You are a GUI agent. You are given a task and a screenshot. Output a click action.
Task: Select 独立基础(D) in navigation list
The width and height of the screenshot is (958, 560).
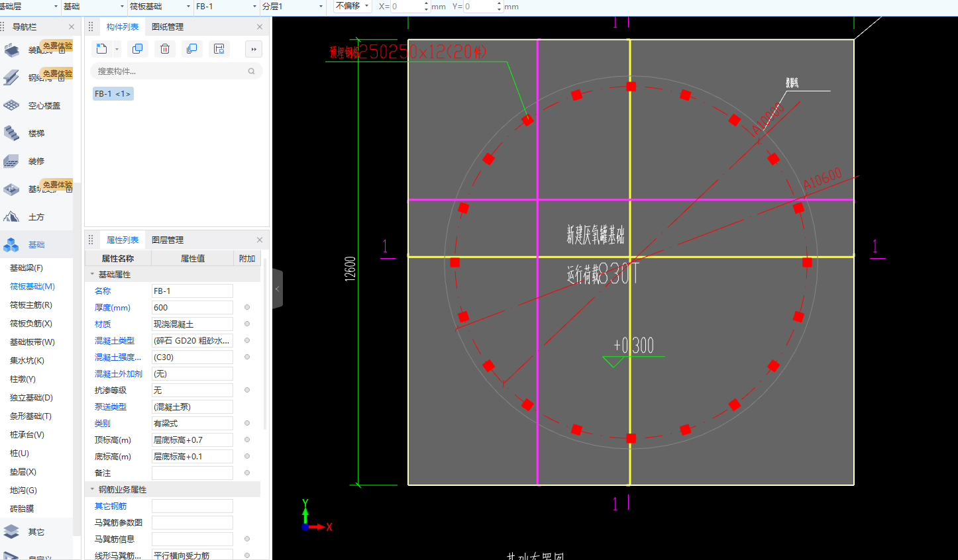tap(31, 398)
